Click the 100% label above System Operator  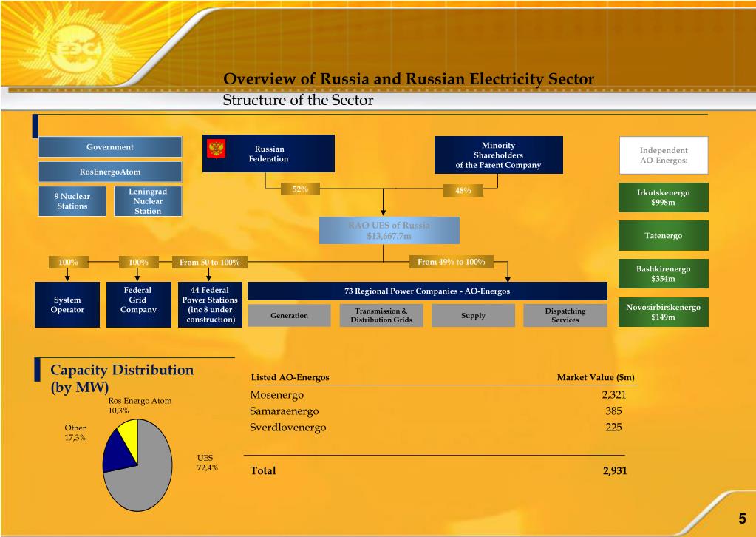pyautogui.click(x=68, y=262)
